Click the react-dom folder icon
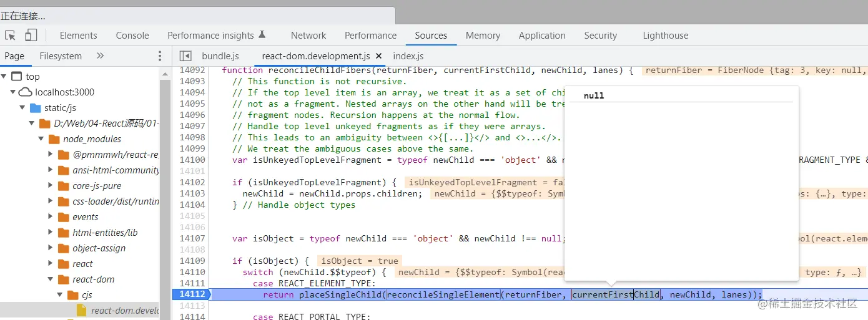 (63, 279)
